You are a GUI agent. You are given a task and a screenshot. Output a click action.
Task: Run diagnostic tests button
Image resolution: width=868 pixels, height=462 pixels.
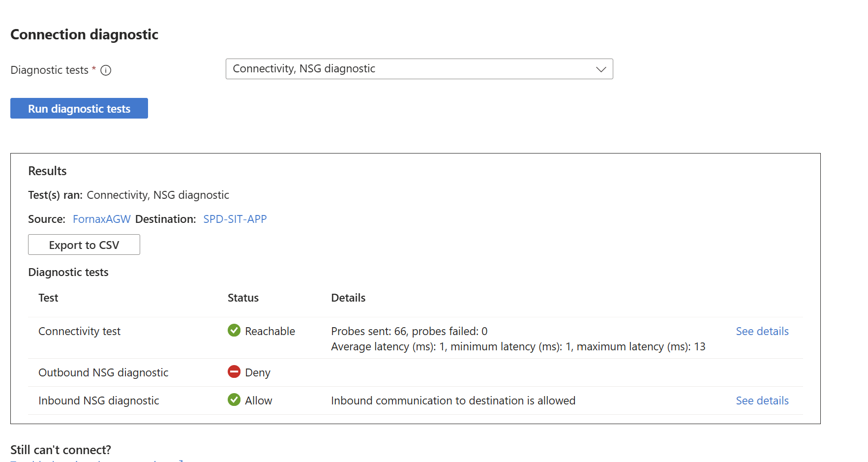(x=79, y=108)
